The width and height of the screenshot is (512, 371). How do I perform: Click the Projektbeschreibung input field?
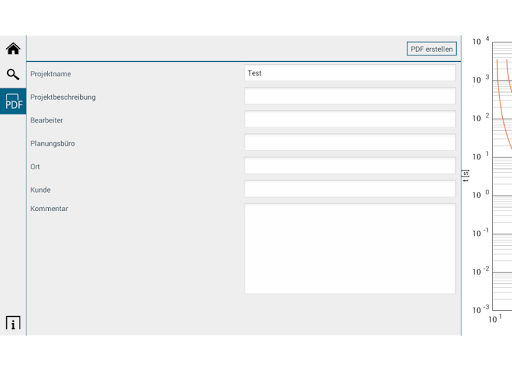point(350,96)
